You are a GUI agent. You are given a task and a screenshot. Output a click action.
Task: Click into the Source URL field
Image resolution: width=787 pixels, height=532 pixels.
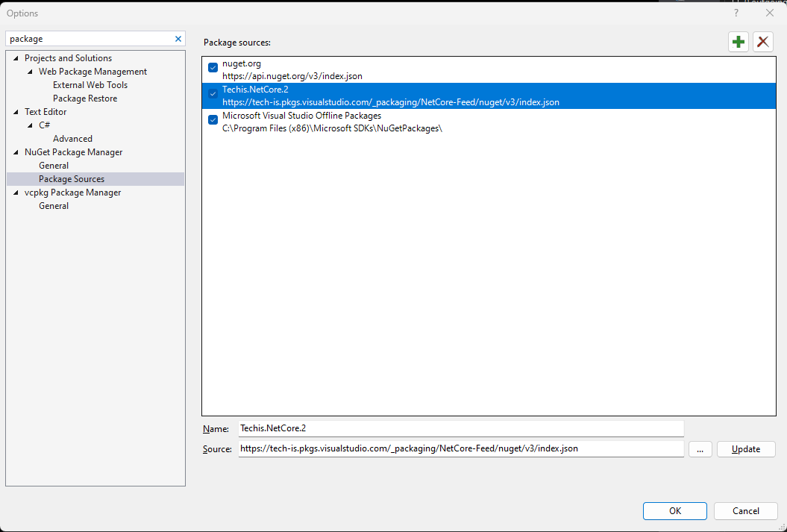(x=460, y=449)
